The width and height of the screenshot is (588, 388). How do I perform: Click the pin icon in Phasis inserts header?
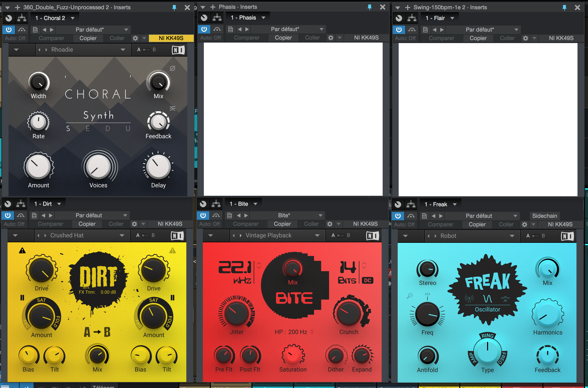point(369,7)
